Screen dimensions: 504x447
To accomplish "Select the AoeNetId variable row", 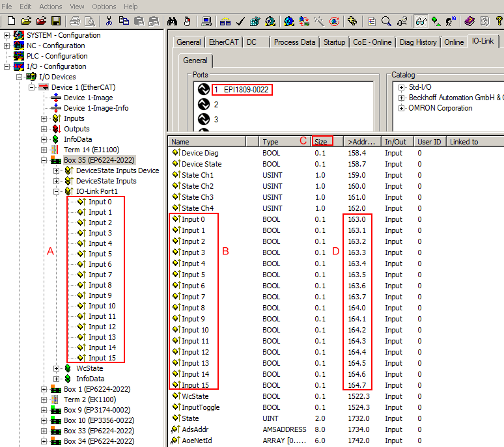I will pos(335,440).
